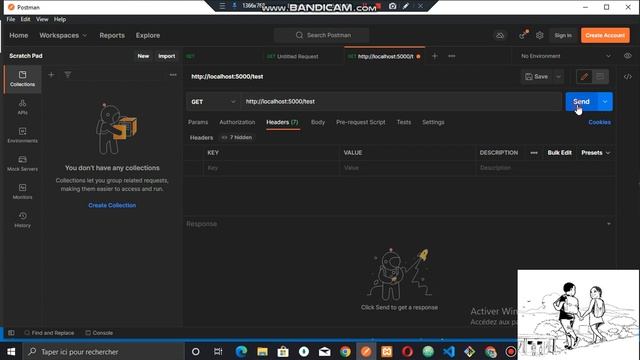
Task: Select the Untitled Request tab
Action: (x=297, y=56)
